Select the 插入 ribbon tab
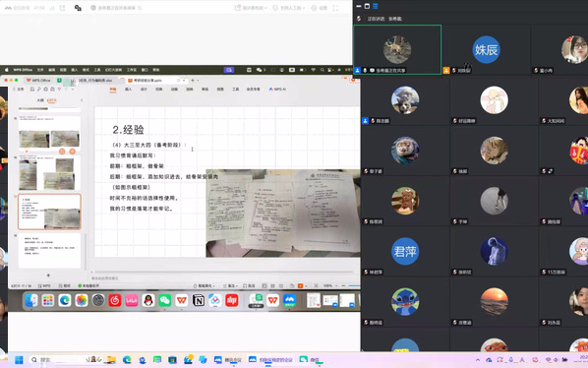 [128, 90]
